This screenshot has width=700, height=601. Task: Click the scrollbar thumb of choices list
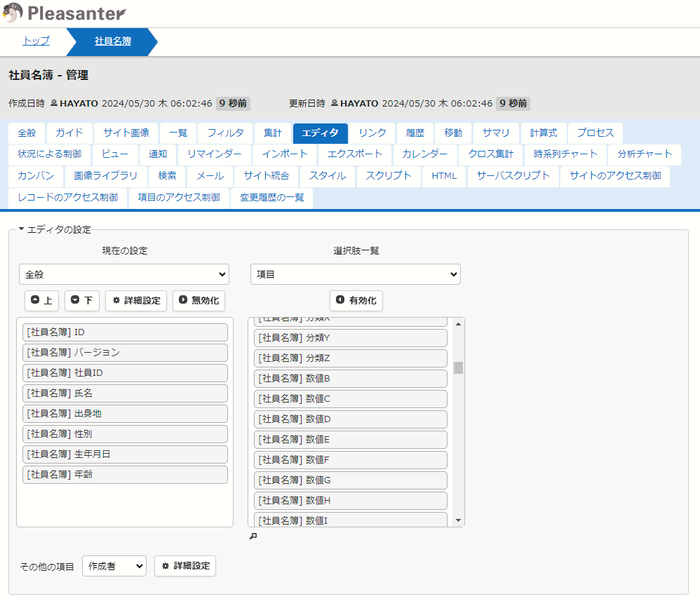[x=458, y=367]
